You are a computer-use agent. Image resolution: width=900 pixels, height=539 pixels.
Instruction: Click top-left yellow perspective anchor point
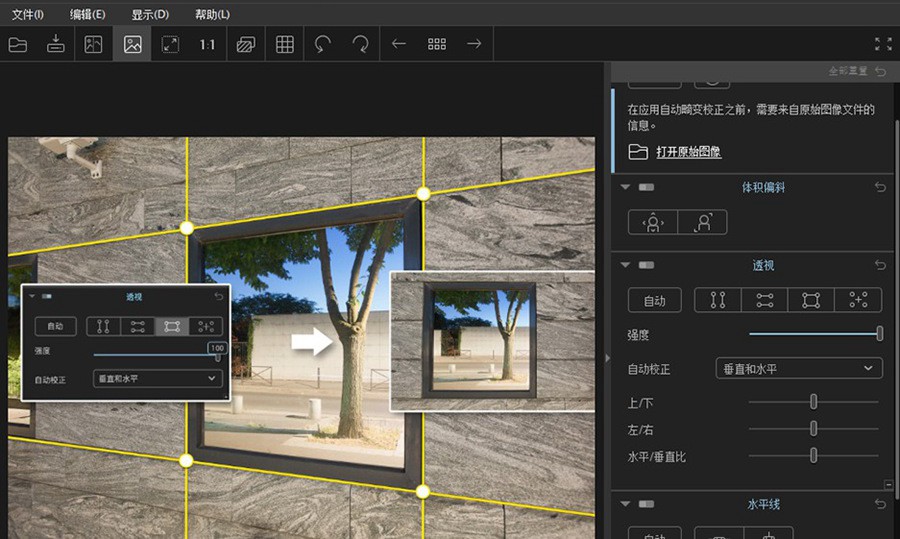(187, 228)
